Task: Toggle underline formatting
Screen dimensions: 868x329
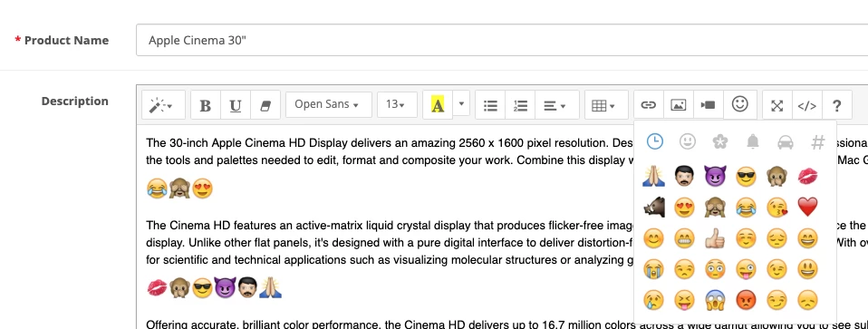Action: 236,105
